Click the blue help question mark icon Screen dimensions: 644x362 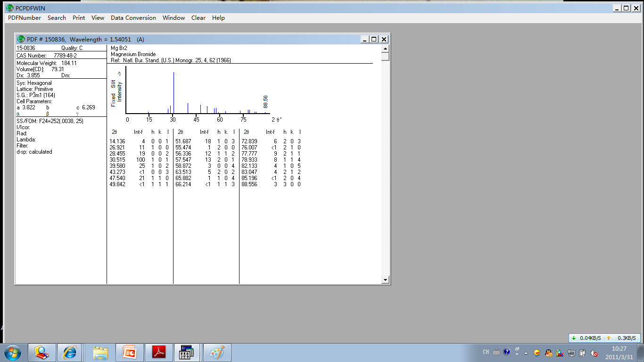507,352
